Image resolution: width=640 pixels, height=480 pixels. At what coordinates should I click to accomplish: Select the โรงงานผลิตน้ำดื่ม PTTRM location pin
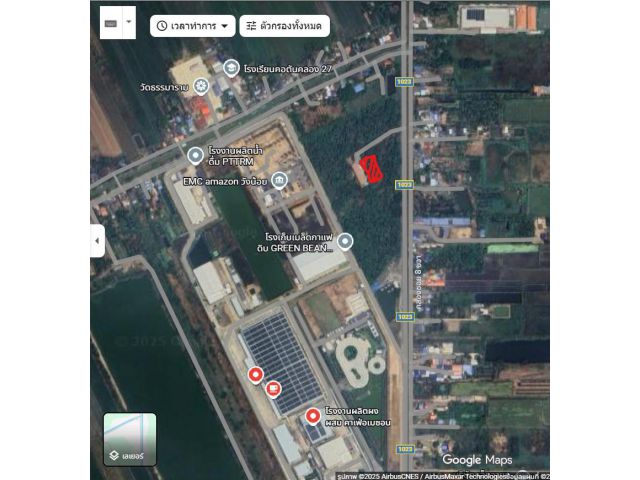tap(195, 155)
